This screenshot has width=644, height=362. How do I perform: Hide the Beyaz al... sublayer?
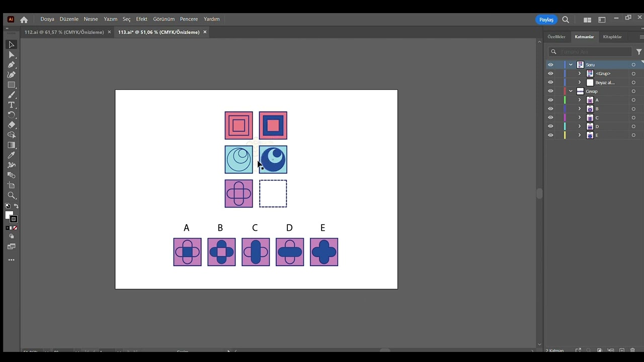point(550,82)
